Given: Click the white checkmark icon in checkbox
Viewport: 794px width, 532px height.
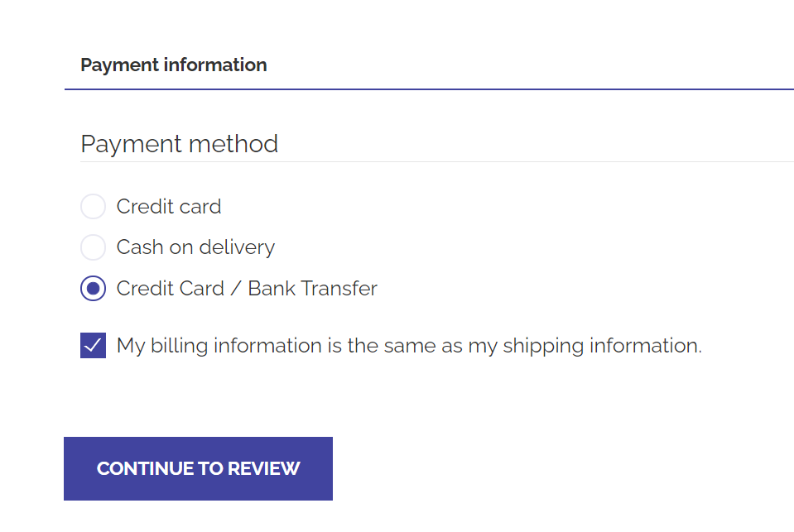Looking at the screenshot, I should [x=94, y=346].
